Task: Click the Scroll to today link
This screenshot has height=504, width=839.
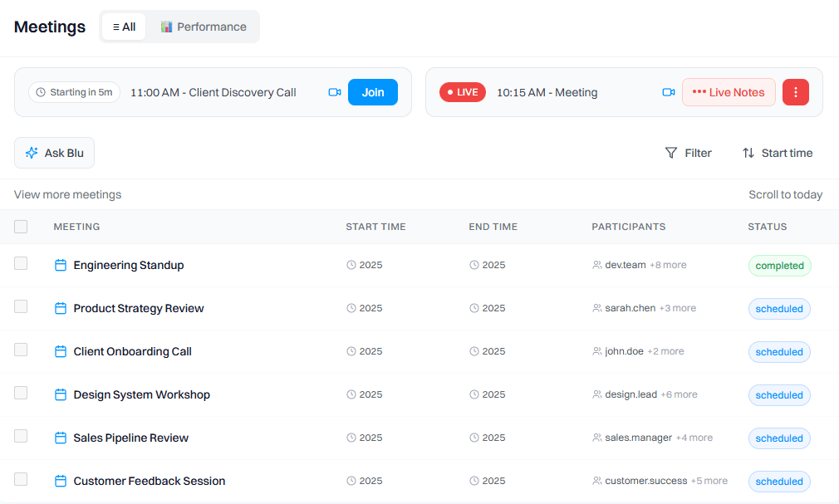Action: [x=785, y=194]
